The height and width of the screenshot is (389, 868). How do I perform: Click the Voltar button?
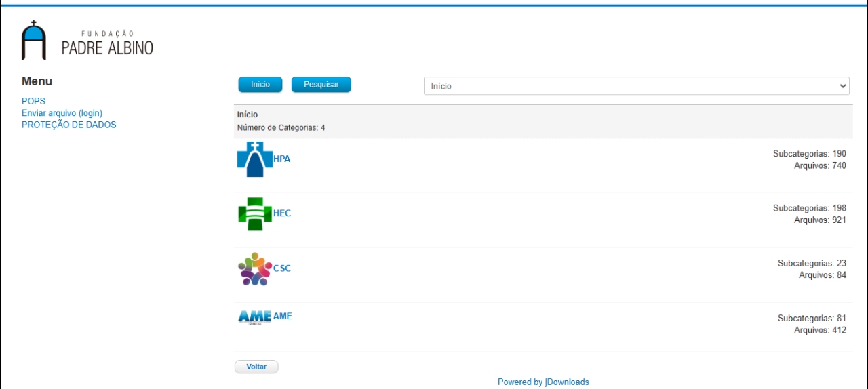256,367
